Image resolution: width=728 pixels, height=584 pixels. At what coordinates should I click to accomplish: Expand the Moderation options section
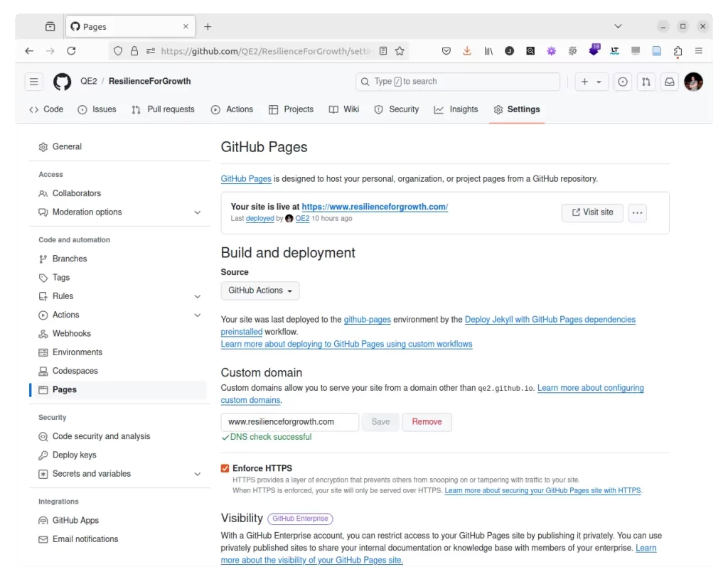(x=198, y=212)
